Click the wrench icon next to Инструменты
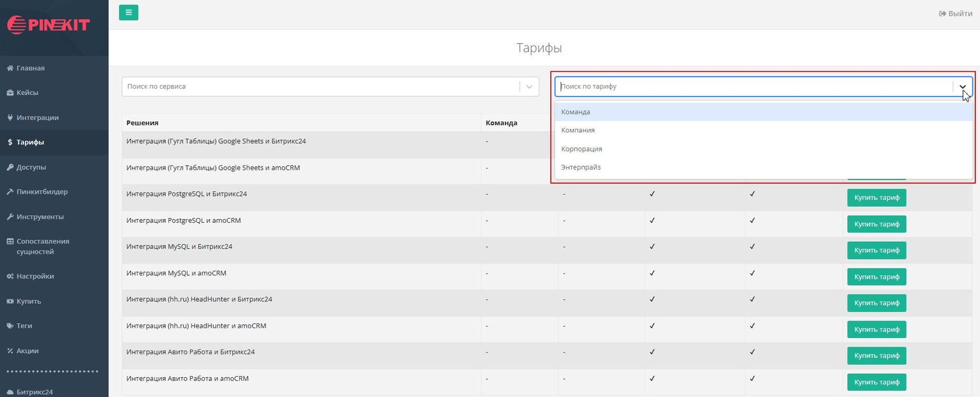 pos(10,217)
